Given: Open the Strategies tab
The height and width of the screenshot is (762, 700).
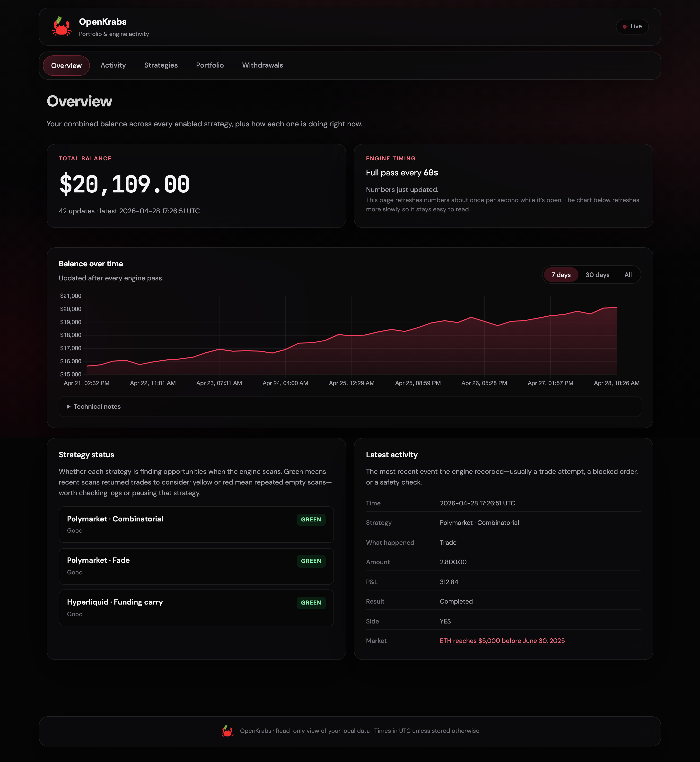Looking at the screenshot, I should [161, 65].
